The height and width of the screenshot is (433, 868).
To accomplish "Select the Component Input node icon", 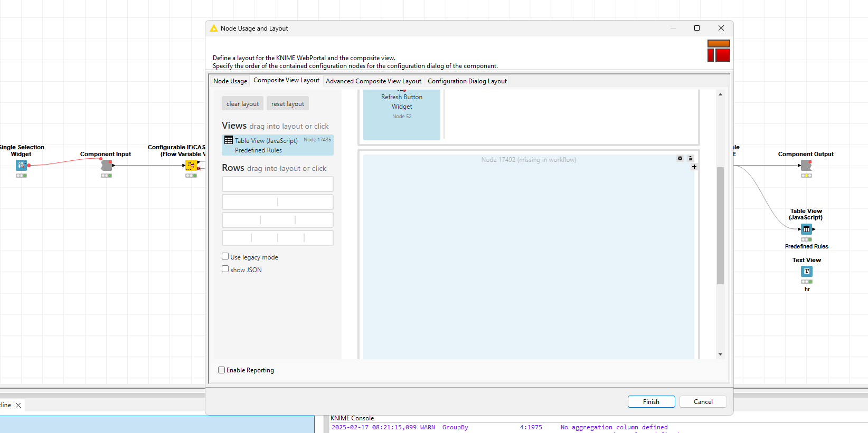I will pyautogui.click(x=107, y=166).
